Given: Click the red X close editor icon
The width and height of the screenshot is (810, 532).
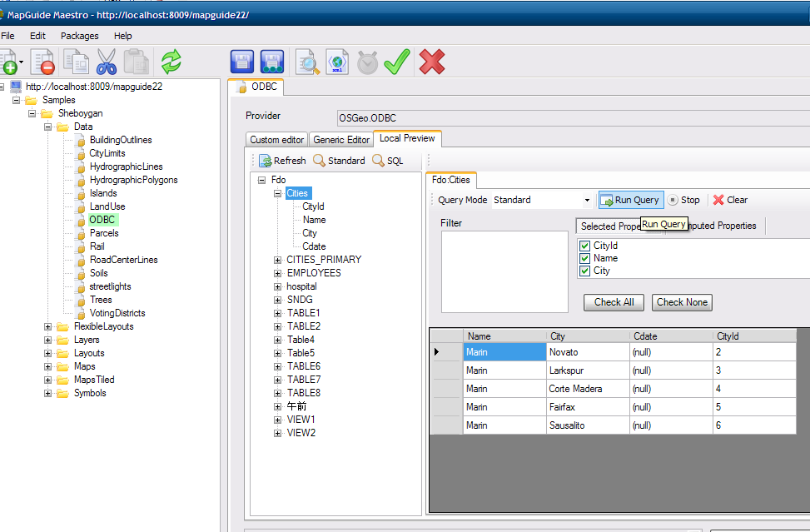Looking at the screenshot, I should click(x=432, y=62).
